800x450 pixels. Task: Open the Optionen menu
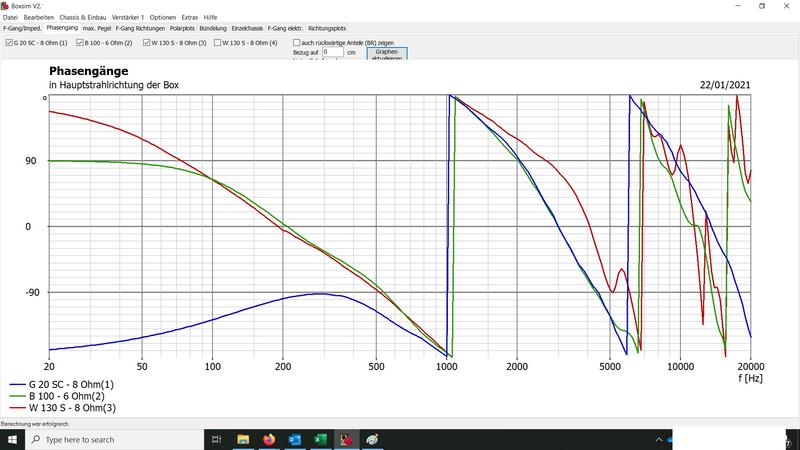pos(163,17)
